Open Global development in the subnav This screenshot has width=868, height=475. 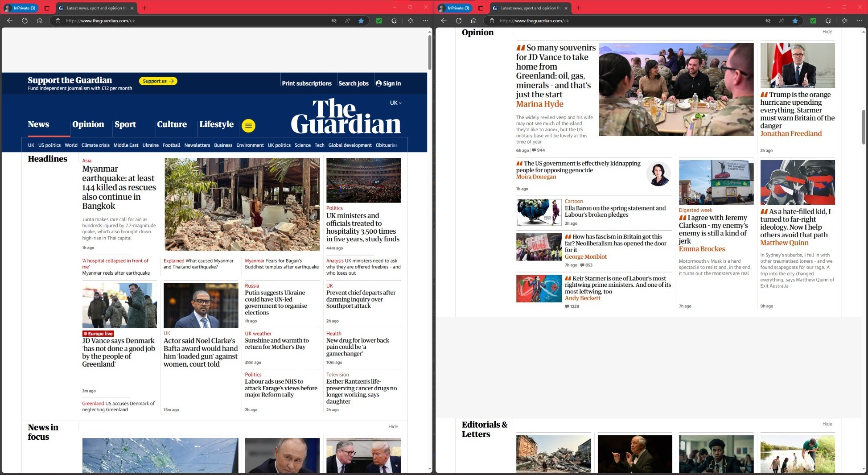point(350,145)
